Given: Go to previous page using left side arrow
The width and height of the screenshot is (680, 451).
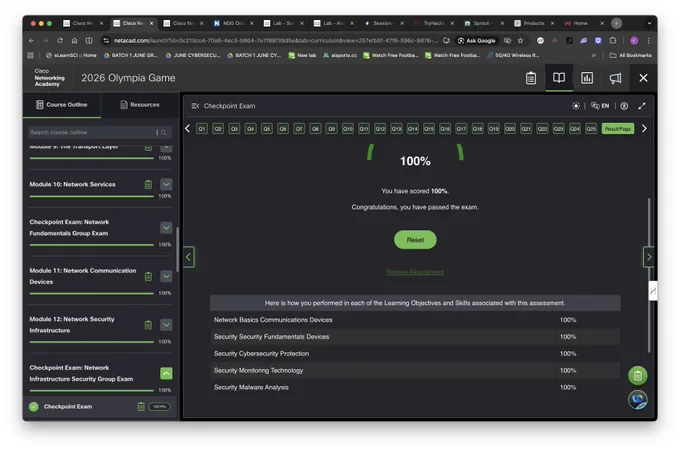Looking at the screenshot, I should click(188, 257).
